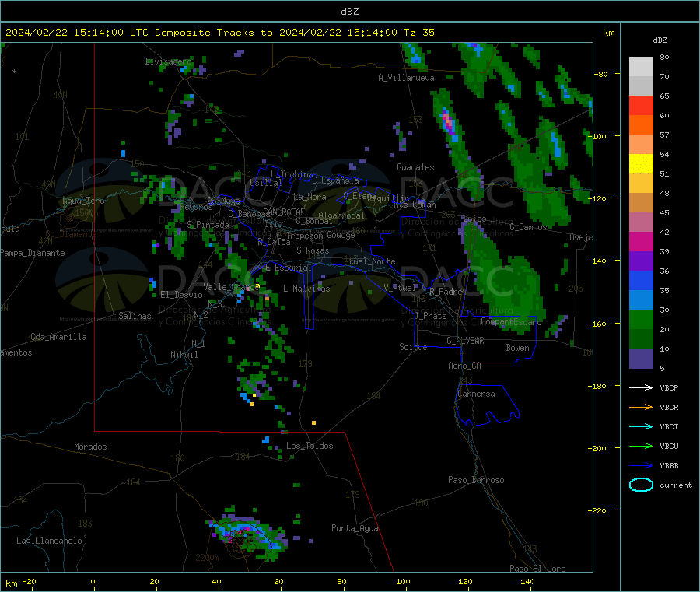700x592 pixels.
Task: Click the 'C_Campos' map label
Action: [528, 227]
